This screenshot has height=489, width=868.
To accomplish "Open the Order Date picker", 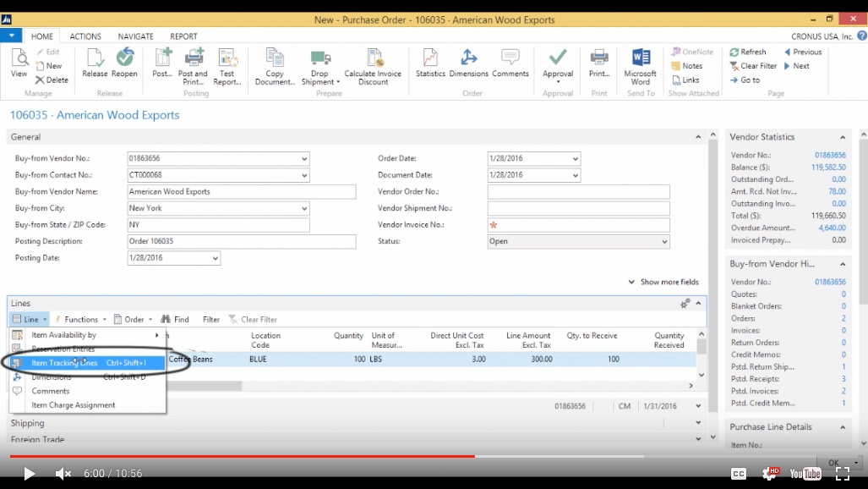I will coord(576,158).
